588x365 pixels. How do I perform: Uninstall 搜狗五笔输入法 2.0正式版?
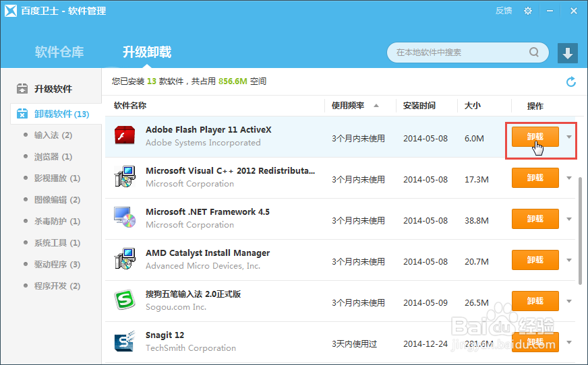point(535,301)
